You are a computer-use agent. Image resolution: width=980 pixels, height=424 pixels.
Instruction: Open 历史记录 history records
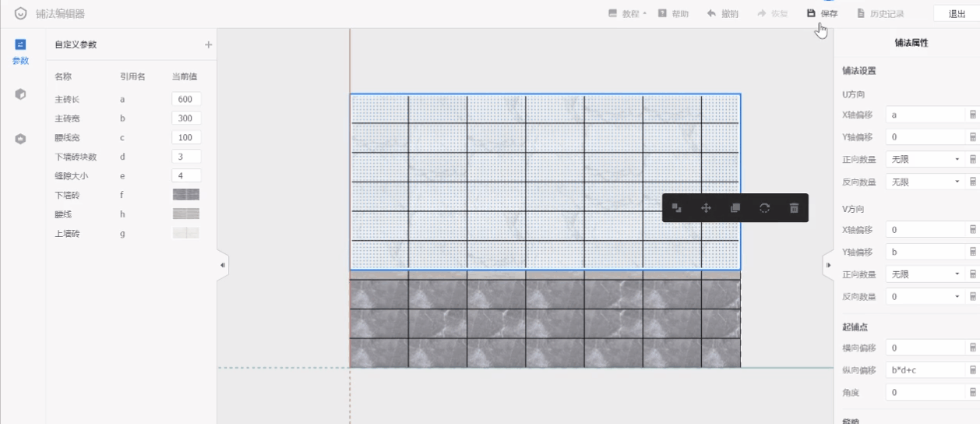[880, 14]
